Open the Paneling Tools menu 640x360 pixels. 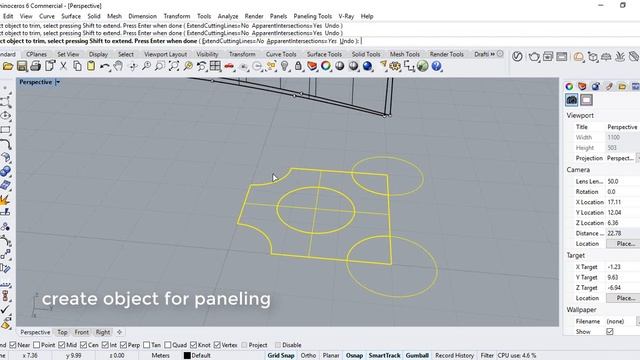313,16
